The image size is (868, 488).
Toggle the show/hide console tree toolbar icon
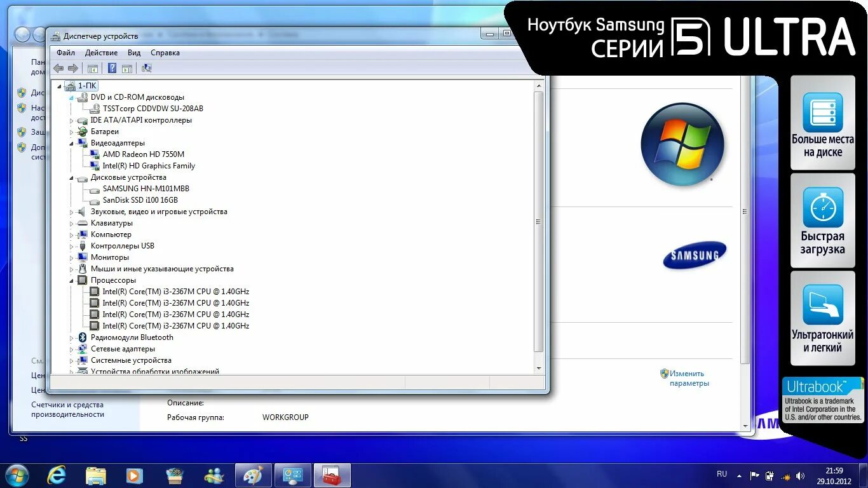coord(93,68)
